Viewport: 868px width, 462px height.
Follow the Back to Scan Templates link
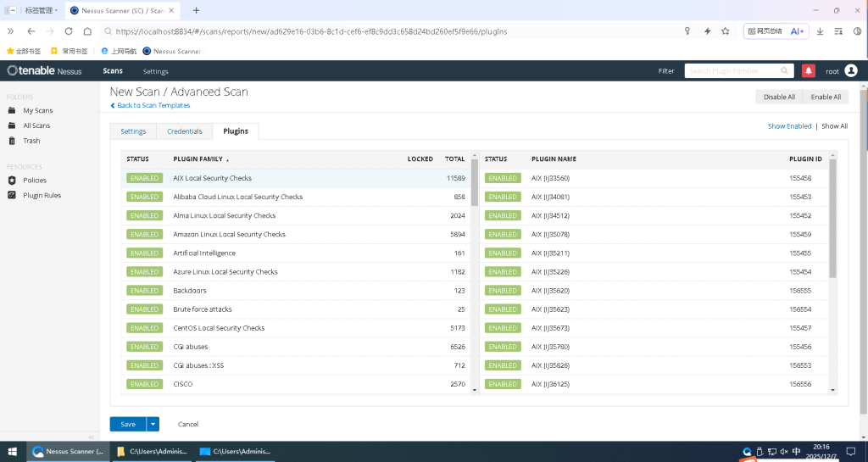[153, 106]
